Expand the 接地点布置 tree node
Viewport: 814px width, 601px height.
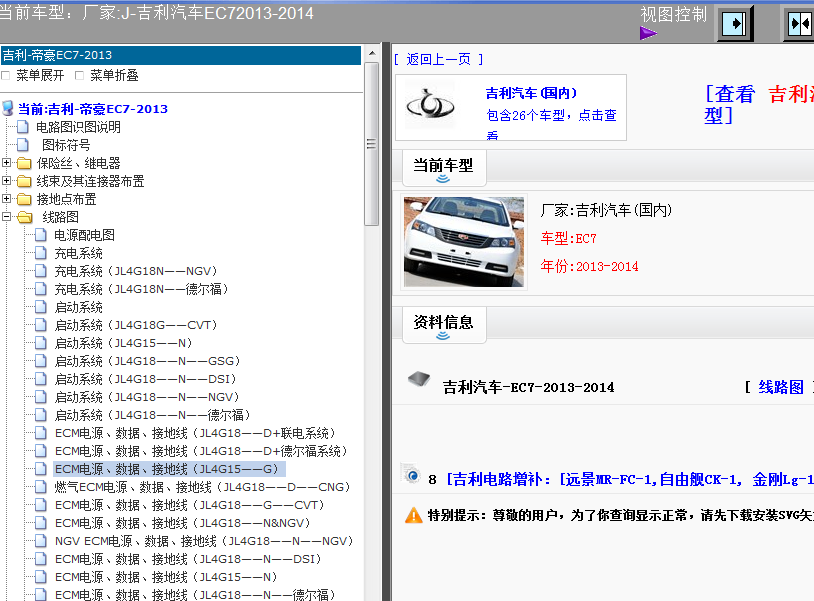pyautogui.click(x=7, y=199)
